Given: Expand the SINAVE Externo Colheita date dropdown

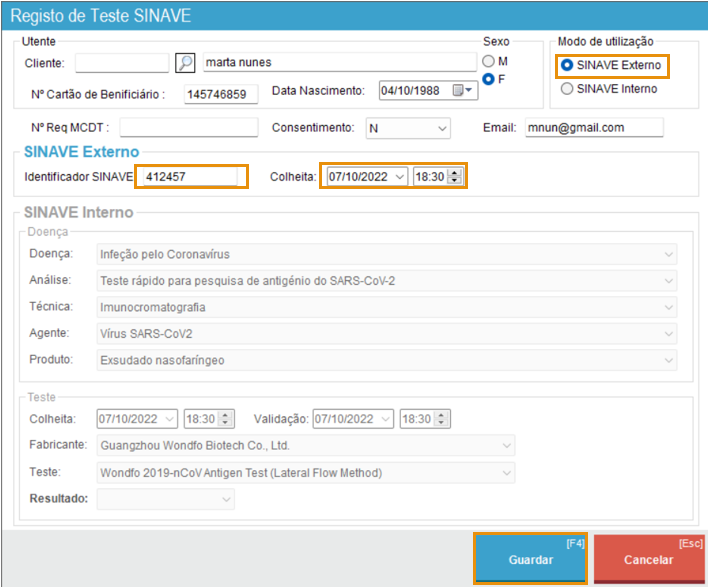Looking at the screenshot, I should tap(400, 176).
